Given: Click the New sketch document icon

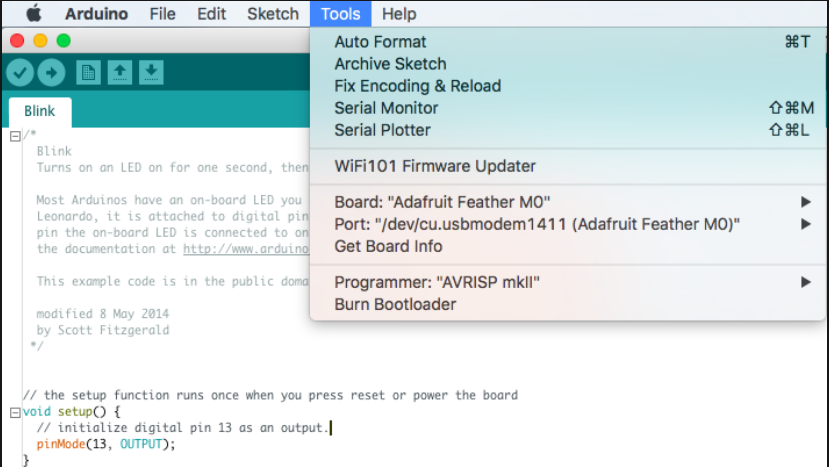Looking at the screenshot, I should coord(88,72).
